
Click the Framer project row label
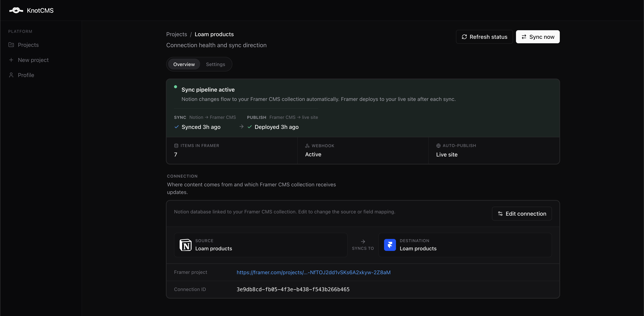pyautogui.click(x=190, y=272)
